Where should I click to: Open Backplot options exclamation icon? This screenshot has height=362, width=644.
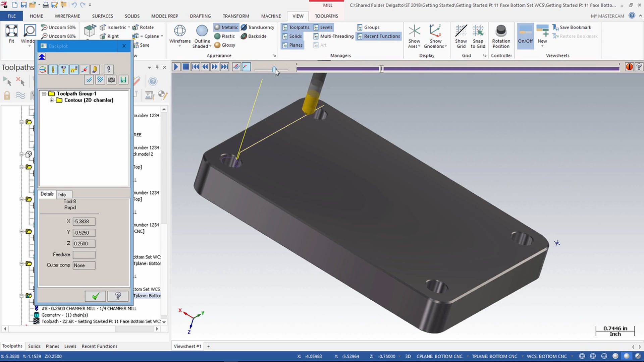[x=108, y=69]
